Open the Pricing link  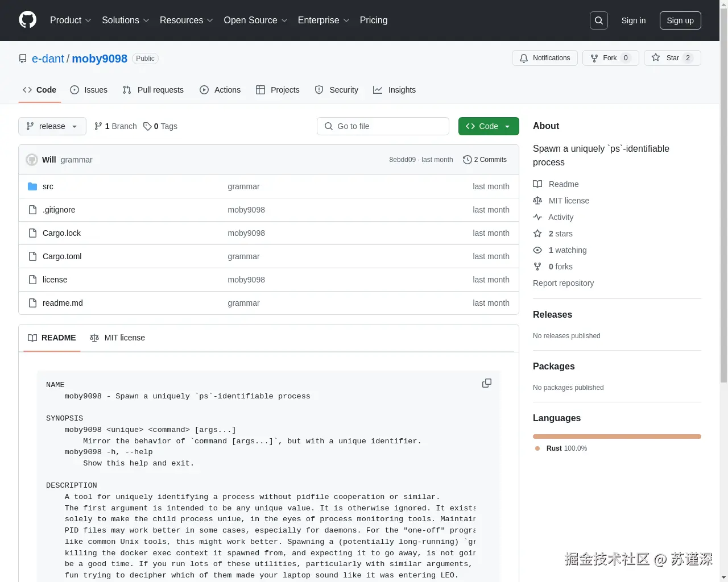[x=374, y=20]
